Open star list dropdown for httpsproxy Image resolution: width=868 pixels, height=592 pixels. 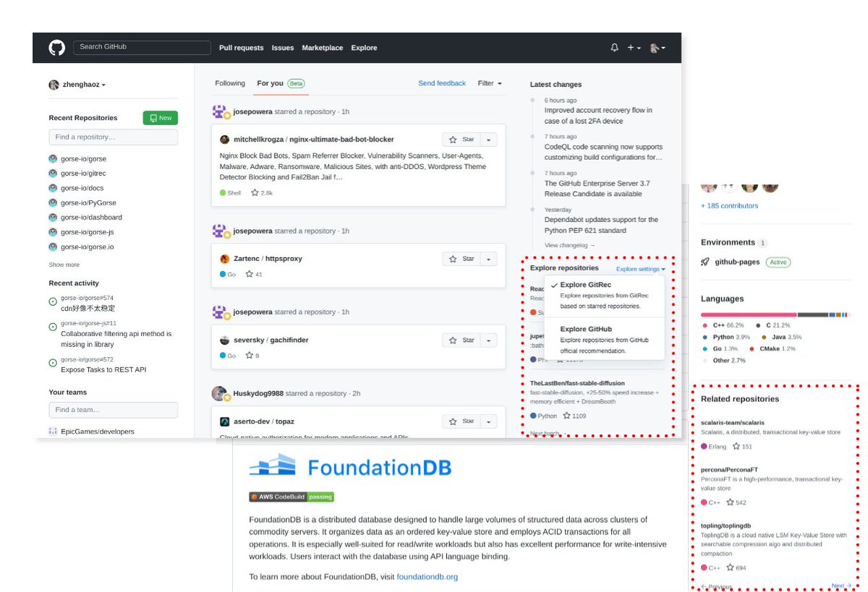coord(488,259)
